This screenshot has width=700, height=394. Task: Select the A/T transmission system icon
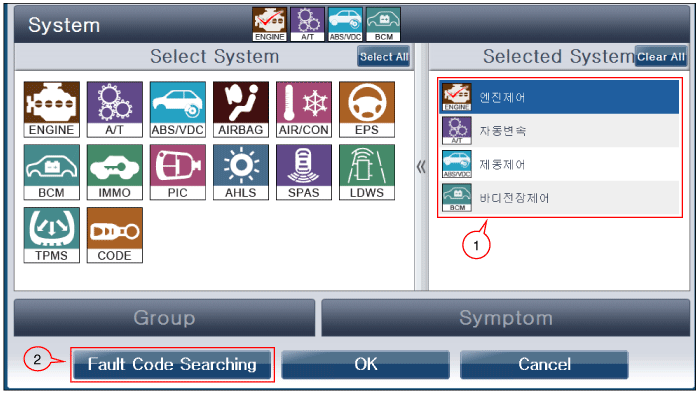tap(115, 109)
